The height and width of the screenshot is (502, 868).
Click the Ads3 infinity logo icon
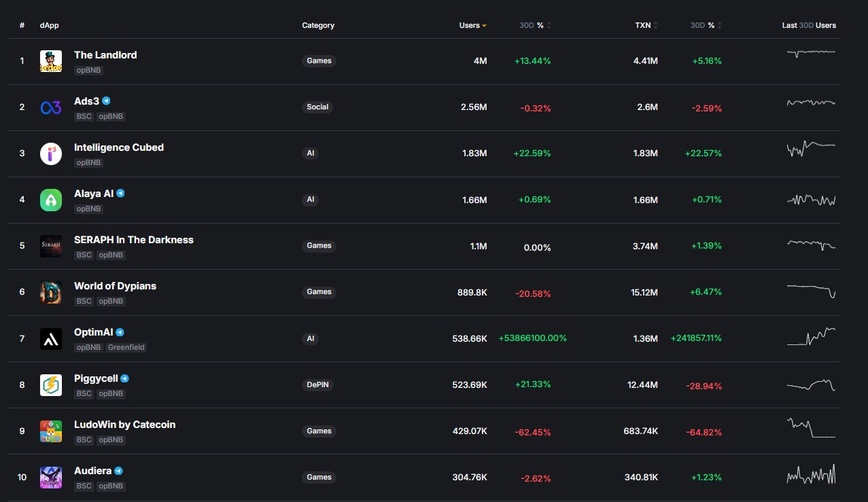coord(51,107)
